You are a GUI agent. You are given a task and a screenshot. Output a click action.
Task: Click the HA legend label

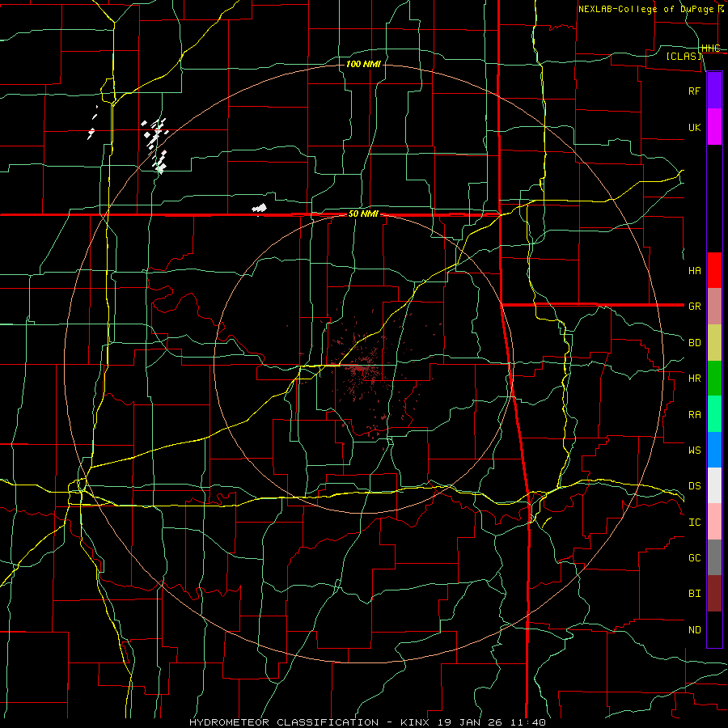coord(695,270)
